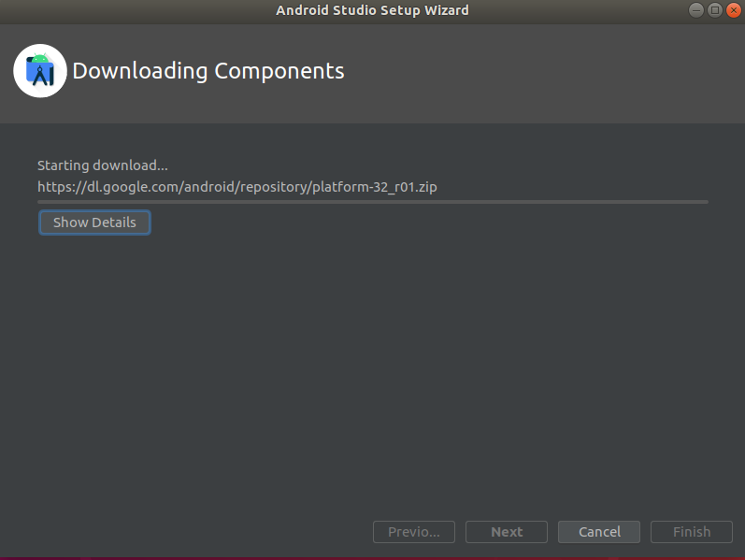
Task: Minimize the Setup Wizard window
Action: [x=696, y=10]
